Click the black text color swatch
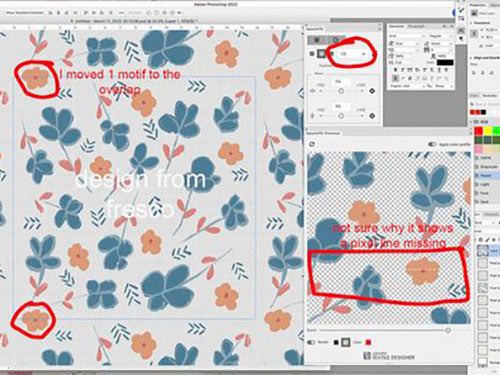This screenshot has height=375, width=500. tap(445, 62)
